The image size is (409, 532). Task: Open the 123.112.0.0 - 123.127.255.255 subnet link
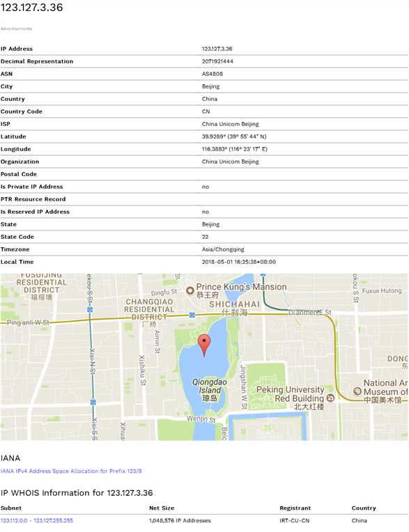37,520
